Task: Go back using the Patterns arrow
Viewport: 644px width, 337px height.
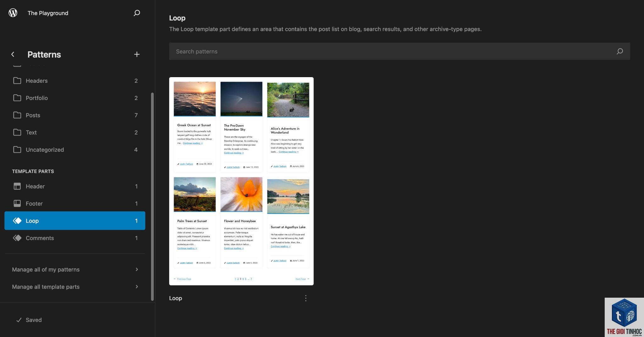Action: 13,54
